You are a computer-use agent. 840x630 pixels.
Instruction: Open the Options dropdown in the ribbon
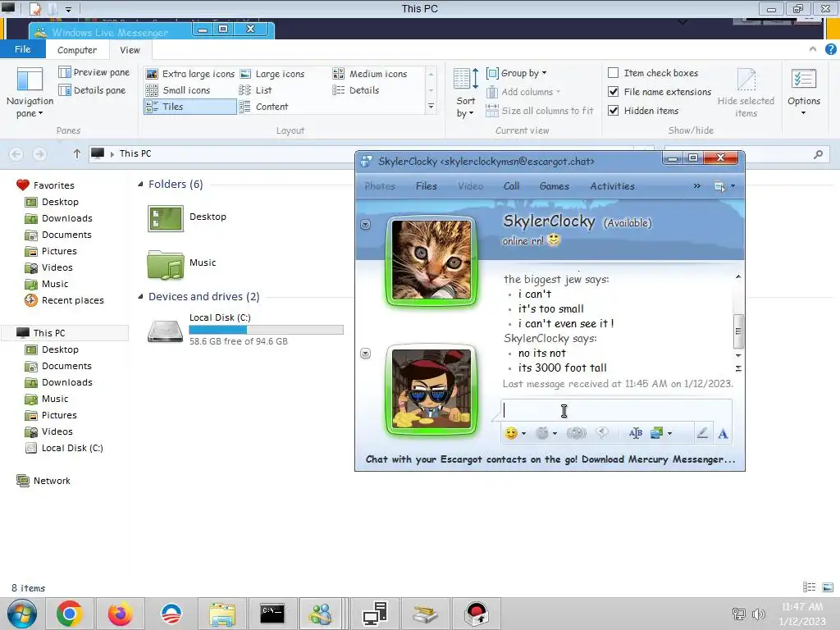click(x=804, y=92)
